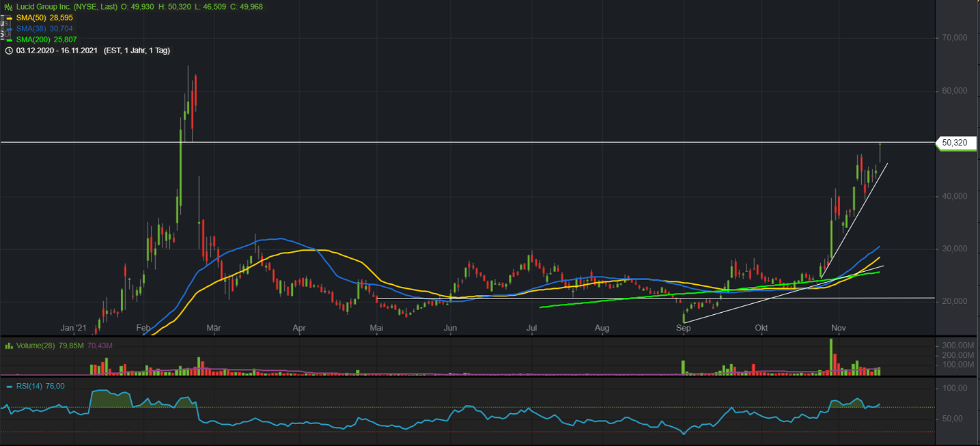The image size is (980, 446).
Task: Open the date range 03.12.2020 - 16.11.2021
Action: (58, 51)
